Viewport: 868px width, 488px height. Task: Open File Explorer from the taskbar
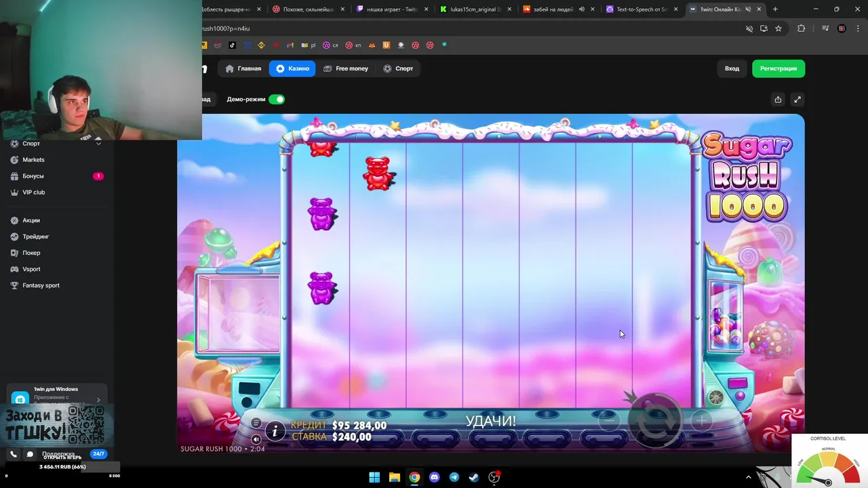395,477
